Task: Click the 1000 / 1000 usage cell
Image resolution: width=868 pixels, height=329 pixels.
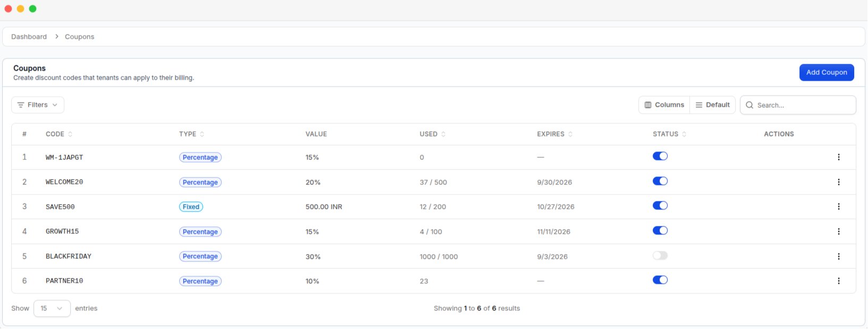Action: pyautogui.click(x=439, y=257)
